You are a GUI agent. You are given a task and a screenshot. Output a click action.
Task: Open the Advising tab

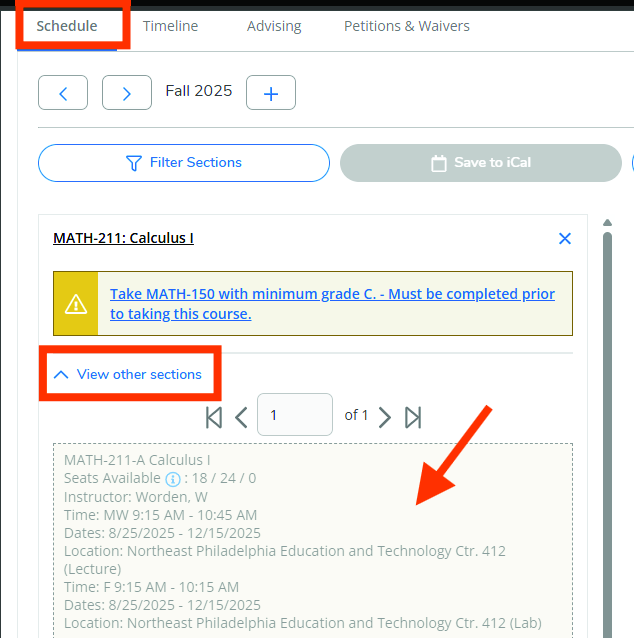click(x=274, y=26)
